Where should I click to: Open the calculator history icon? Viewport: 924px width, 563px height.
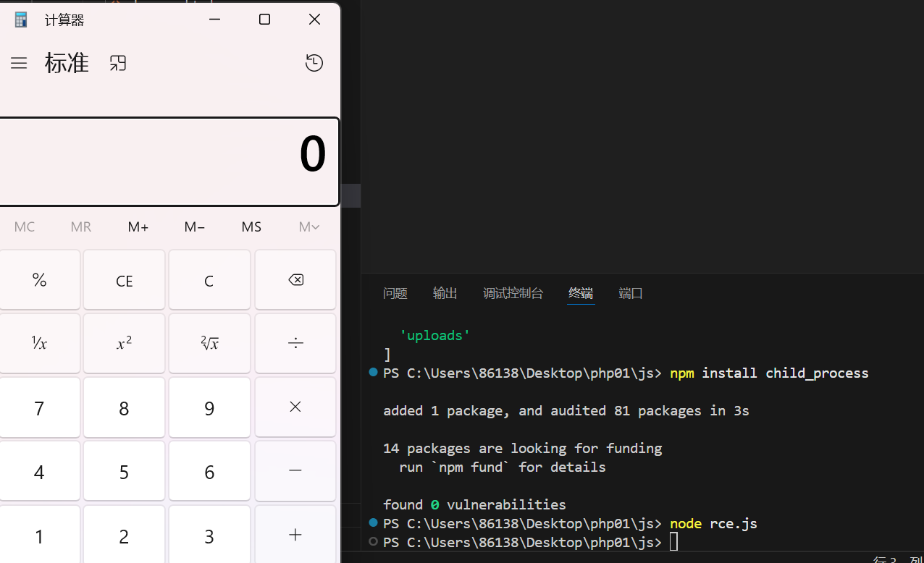pyautogui.click(x=314, y=63)
